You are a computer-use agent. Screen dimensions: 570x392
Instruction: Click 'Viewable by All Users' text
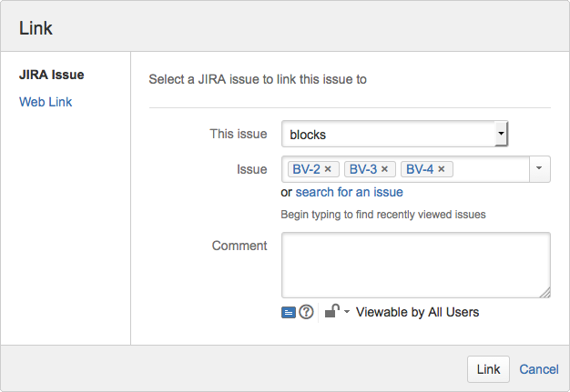(417, 312)
